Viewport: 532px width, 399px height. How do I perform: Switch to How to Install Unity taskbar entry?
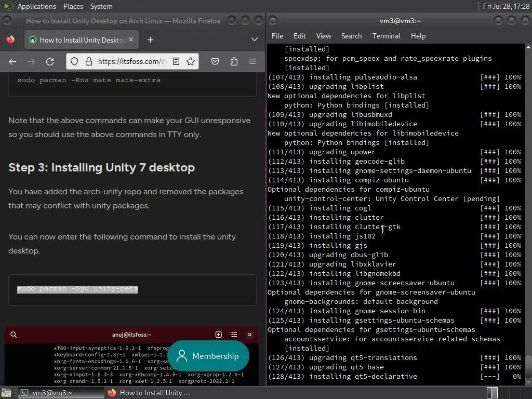coord(149,393)
